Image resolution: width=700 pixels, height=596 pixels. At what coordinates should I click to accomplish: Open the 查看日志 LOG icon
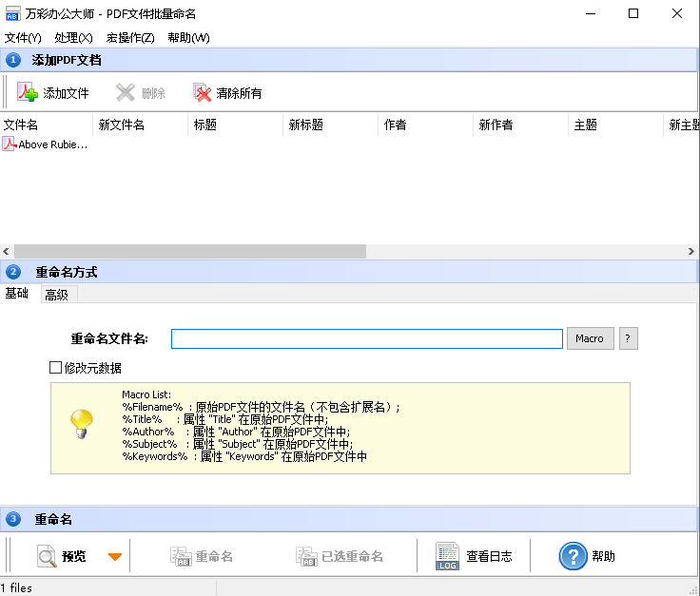pyautogui.click(x=447, y=556)
